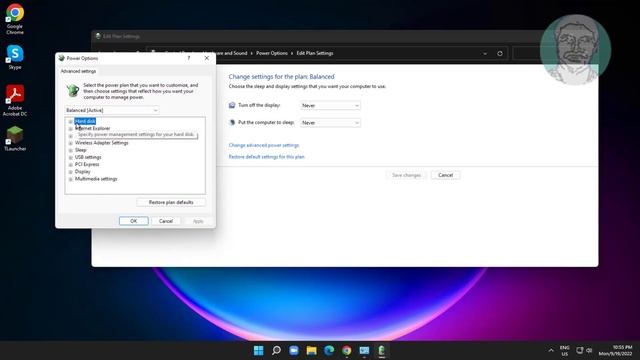Open taskbar Search

coord(276,351)
